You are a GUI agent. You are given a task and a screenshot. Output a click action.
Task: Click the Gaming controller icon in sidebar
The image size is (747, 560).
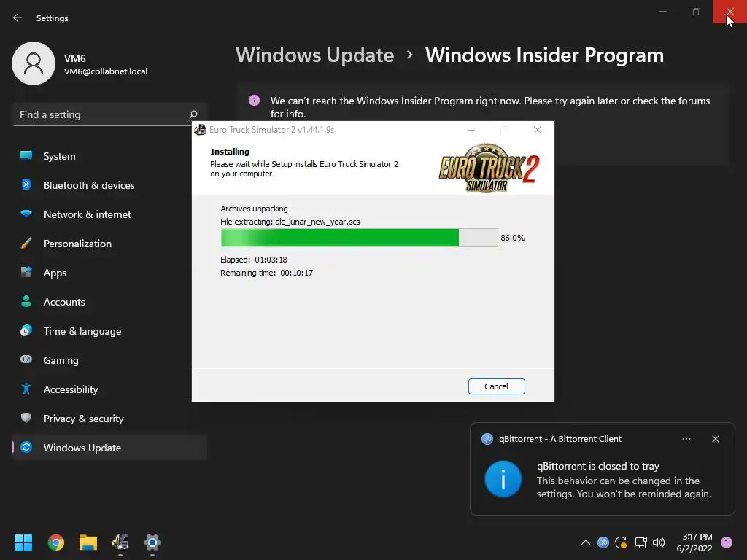coord(26,359)
